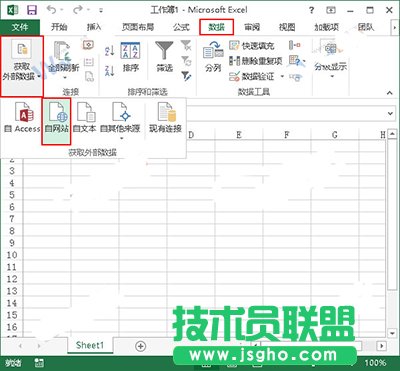Click the Relationships icon in 数据工具
The width and height of the screenshot is (400, 371).
pyautogui.click(x=295, y=77)
